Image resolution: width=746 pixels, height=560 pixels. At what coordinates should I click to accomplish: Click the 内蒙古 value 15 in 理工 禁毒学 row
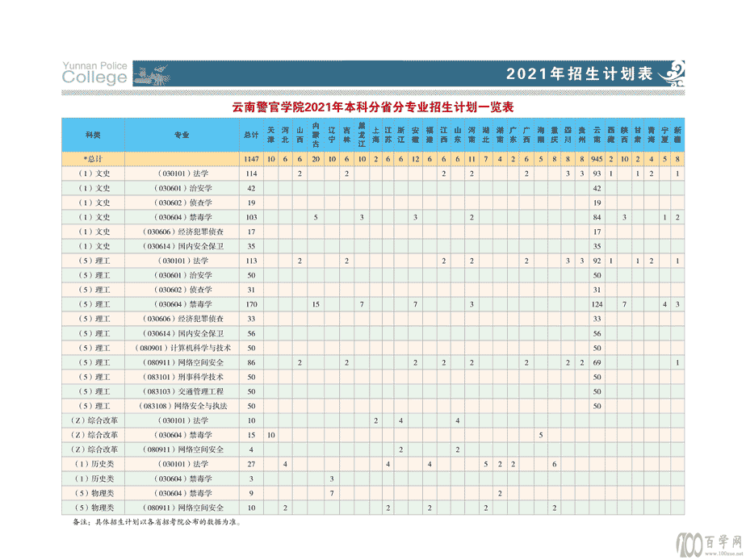(x=316, y=304)
